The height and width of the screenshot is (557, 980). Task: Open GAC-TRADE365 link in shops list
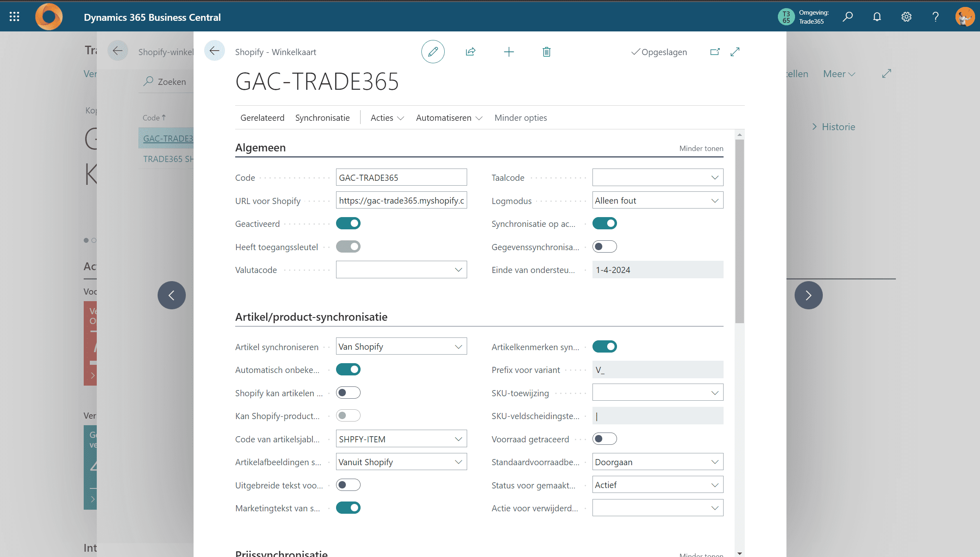168,138
